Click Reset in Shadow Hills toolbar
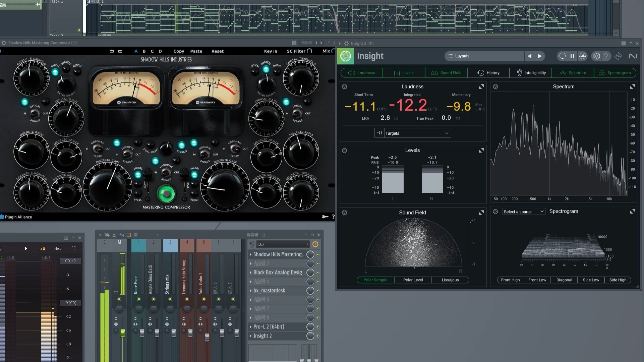Screen dimensions: 644x362 coord(218,51)
